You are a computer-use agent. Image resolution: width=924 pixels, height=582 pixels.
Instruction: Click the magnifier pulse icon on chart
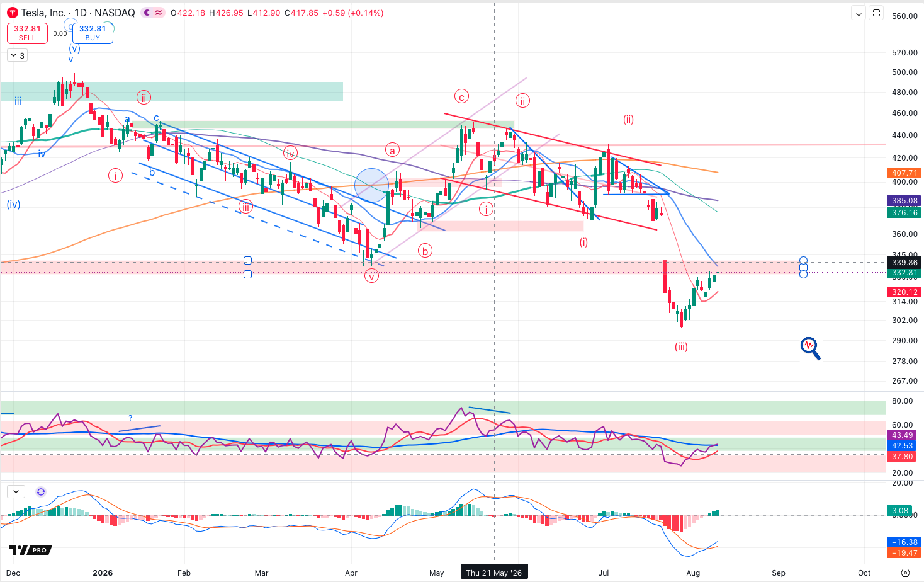810,348
